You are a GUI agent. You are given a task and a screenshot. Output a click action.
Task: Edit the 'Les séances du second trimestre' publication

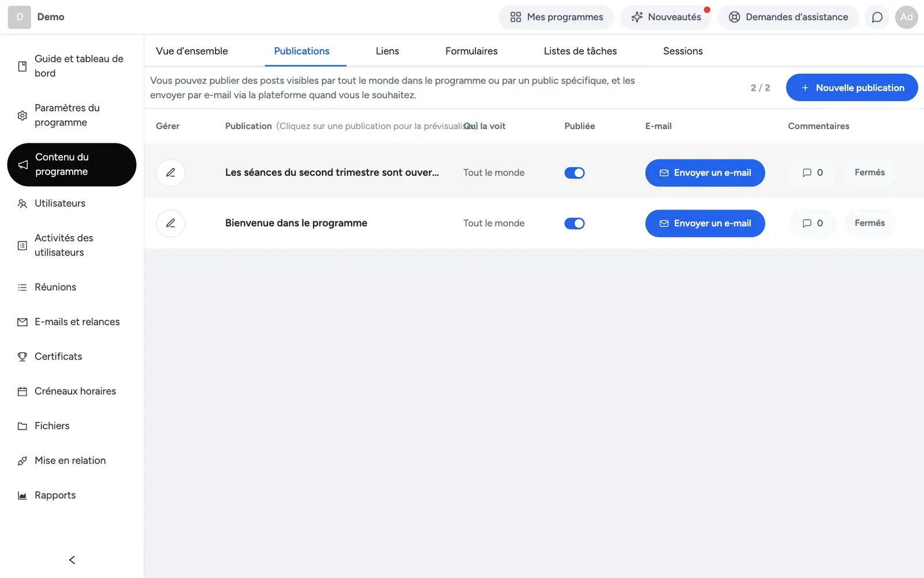click(170, 173)
